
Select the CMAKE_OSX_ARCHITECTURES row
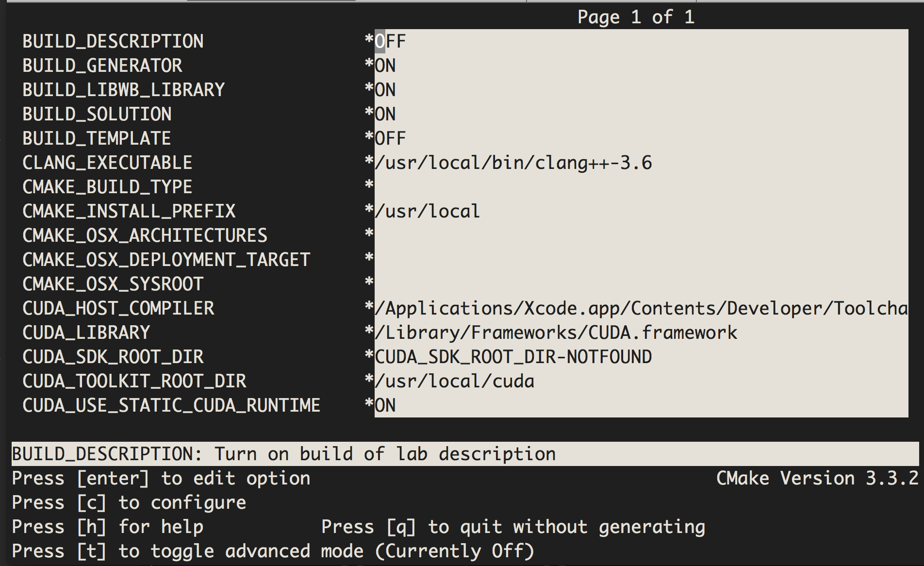[x=437, y=235]
